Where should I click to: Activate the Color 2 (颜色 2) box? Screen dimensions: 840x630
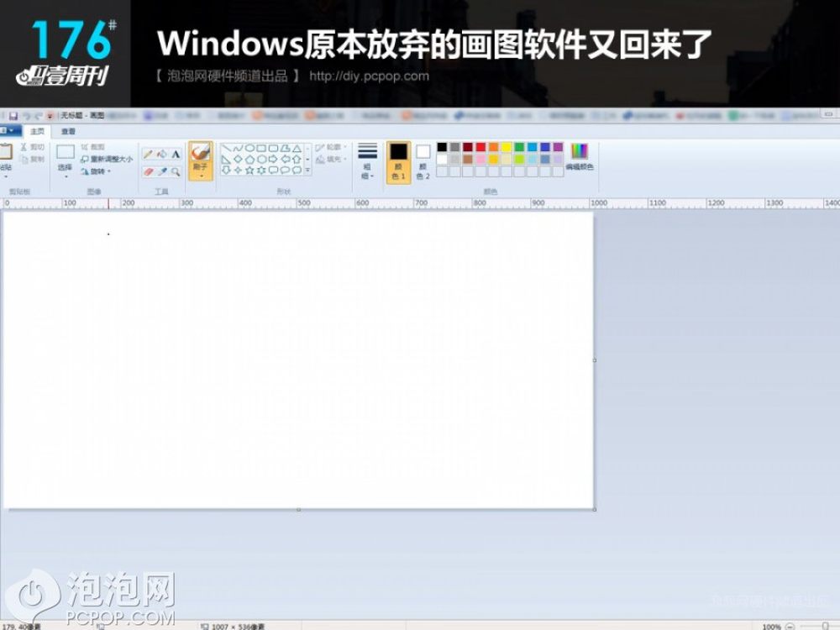pos(423,162)
